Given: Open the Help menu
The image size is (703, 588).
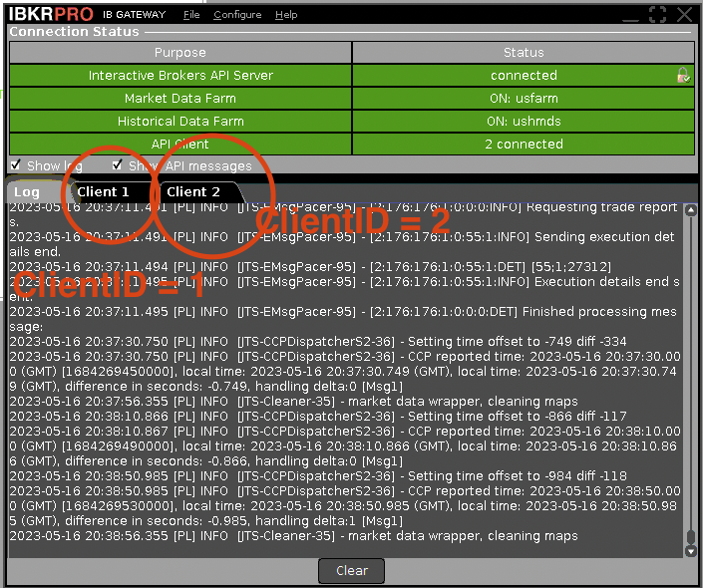Looking at the screenshot, I should coord(286,15).
